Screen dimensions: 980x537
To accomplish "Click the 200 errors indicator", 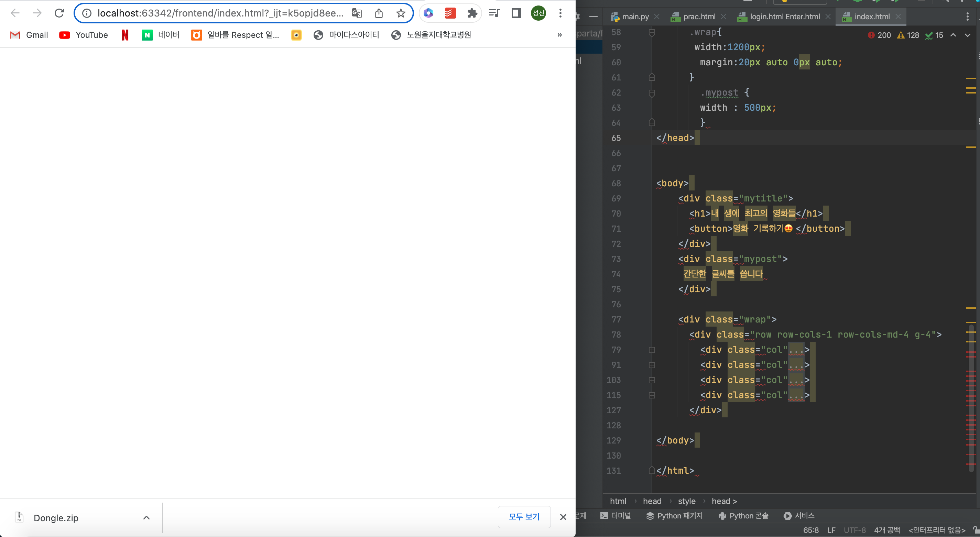I will [879, 35].
